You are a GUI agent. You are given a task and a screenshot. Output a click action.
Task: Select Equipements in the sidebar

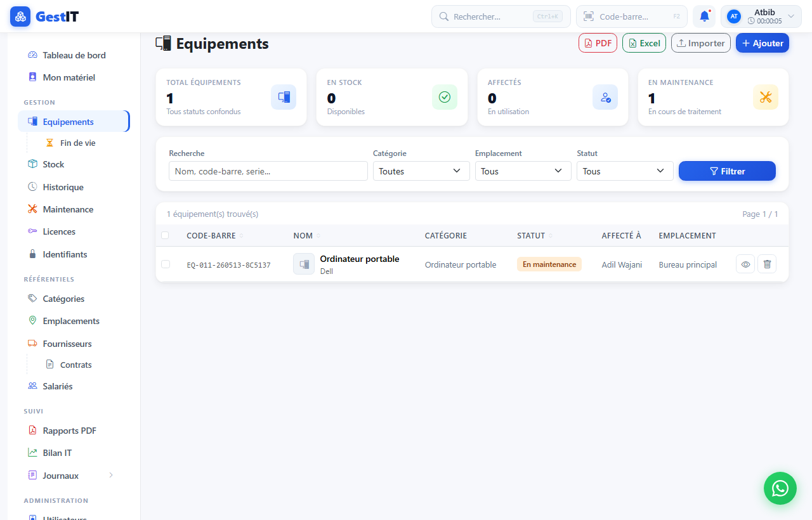coord(74,122)
